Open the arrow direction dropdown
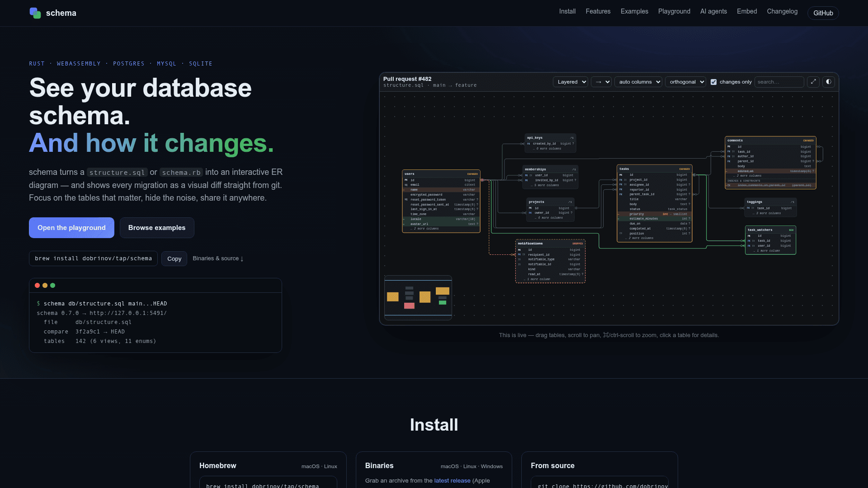Image resolution: width=868 pixels, height=488 pixels. coord(601,82)
